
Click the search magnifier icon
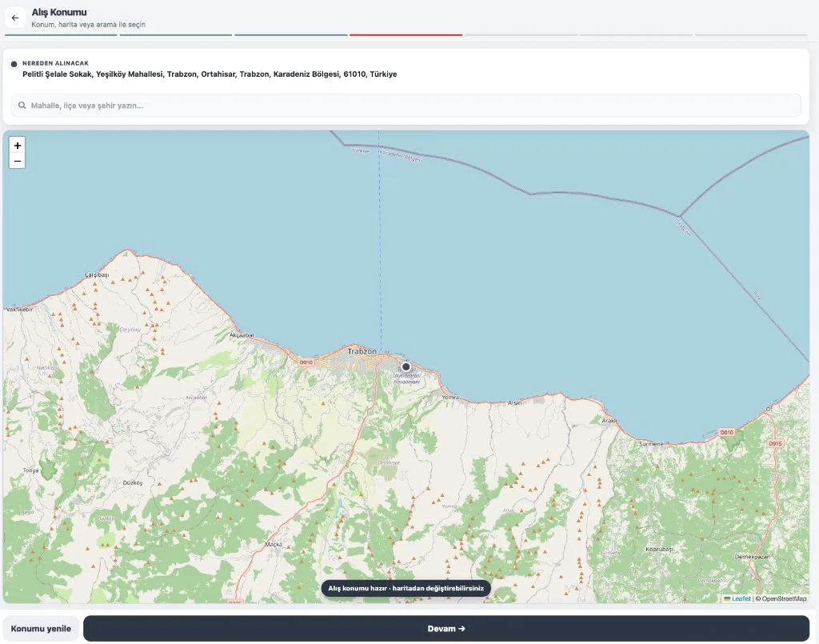pos(22,106)
